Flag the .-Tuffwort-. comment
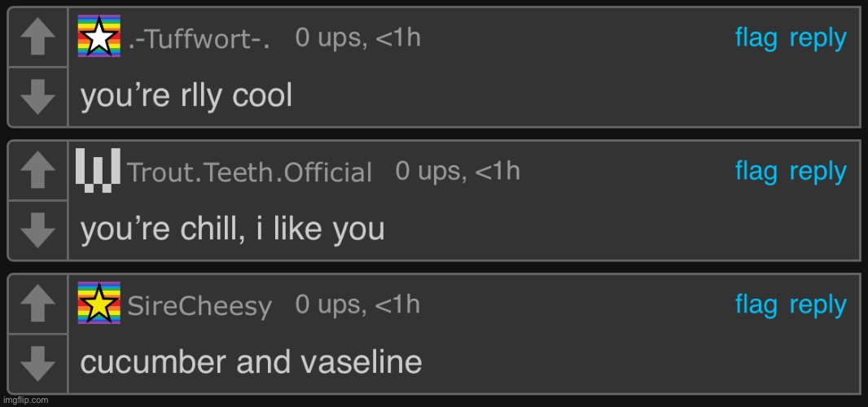868x407 pixels. (757, 38)
